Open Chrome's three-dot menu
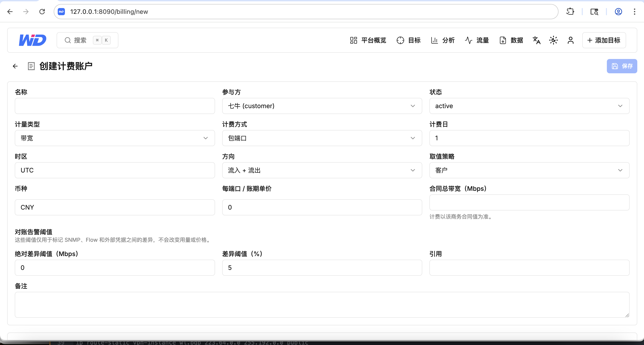This screenshot has height=345, width=644. tap(635, 11)
